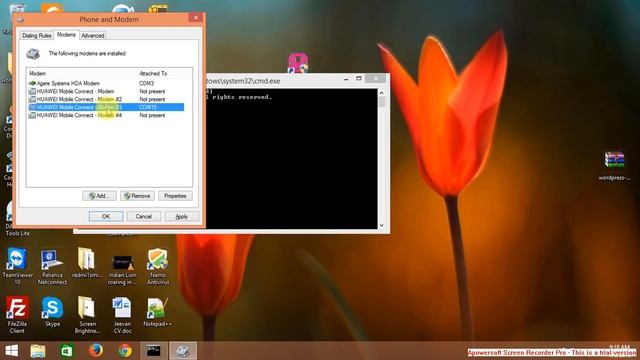The width and height of the screenshot is (640, 360).
Task: Click COM15 cell in selected row
Action: tap(148, 107)
